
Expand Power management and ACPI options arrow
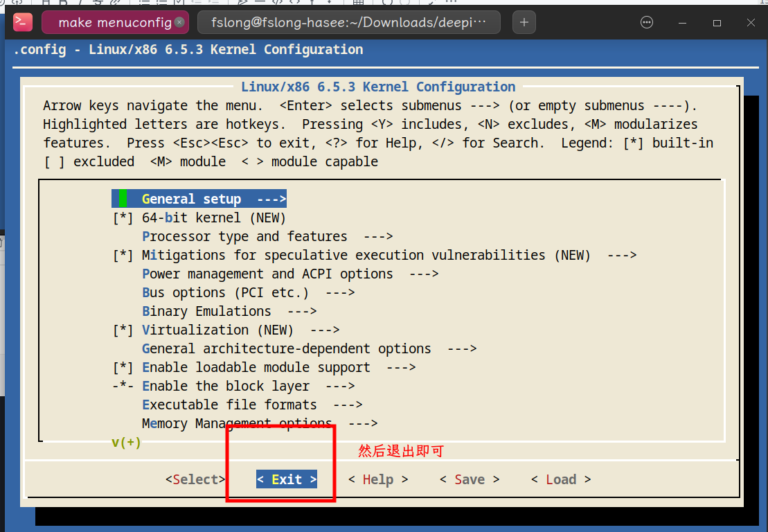424,274
